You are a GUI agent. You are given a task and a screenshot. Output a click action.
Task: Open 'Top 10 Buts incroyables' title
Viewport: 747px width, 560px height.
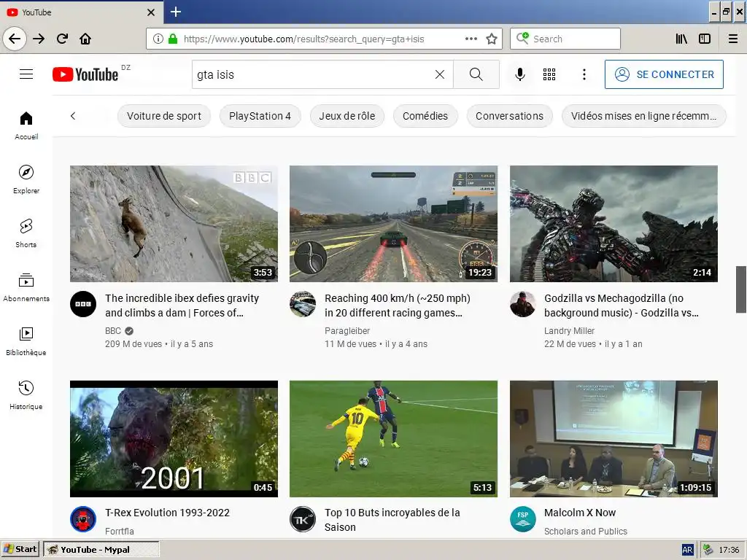392,520
